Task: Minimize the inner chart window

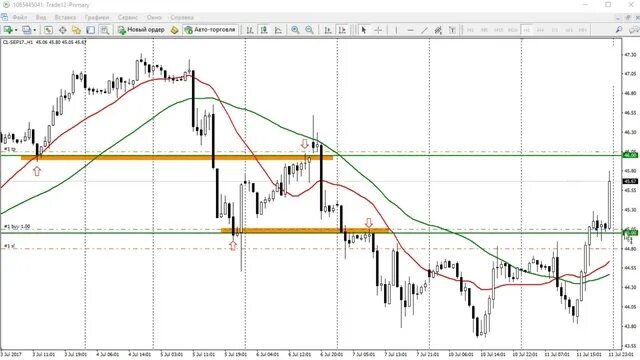Action: pyautogui.click(x=618, y=18)
